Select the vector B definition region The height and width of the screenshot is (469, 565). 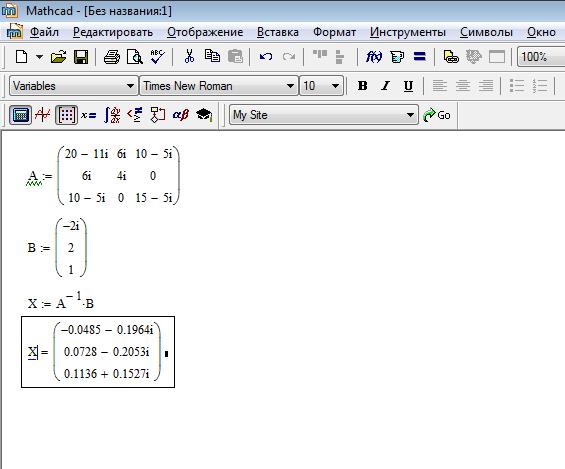pyautogui.click(x=57, y=248)
